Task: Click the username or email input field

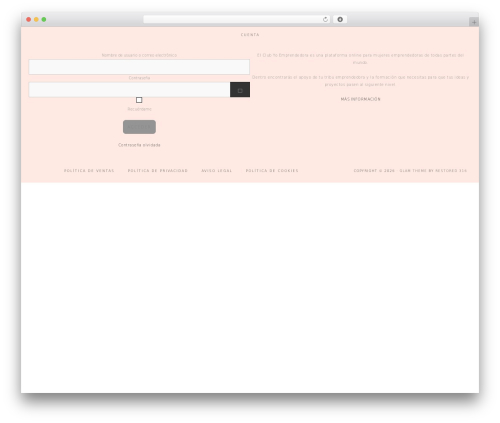Action: tap(139, 67)
